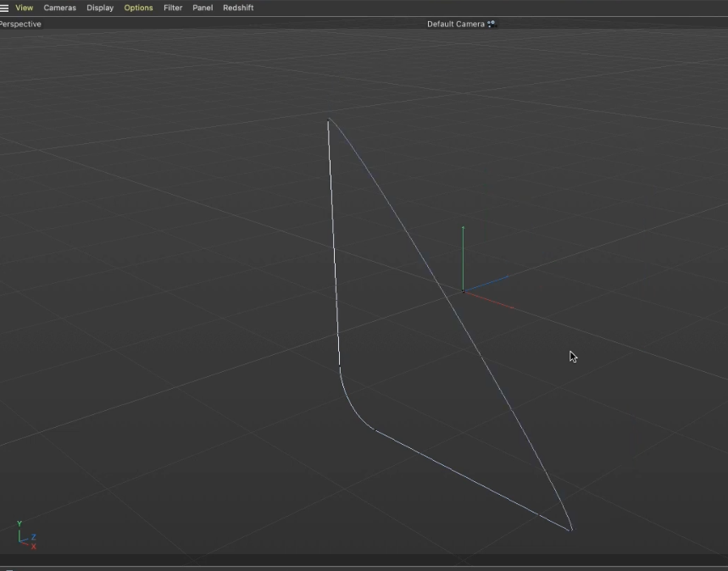Click the world axis indicator in viewport corner

pyautogui.click(x=25, y=536)
